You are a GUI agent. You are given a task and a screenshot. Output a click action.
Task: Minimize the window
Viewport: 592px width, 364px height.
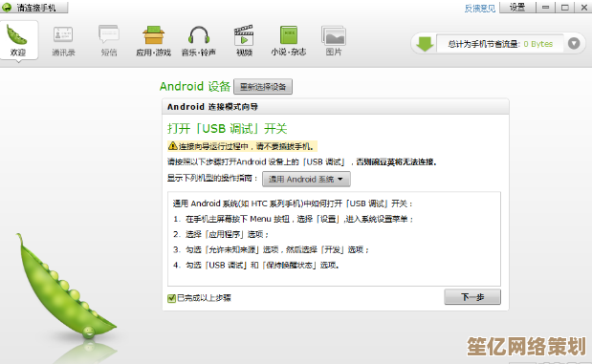(545, 8)
